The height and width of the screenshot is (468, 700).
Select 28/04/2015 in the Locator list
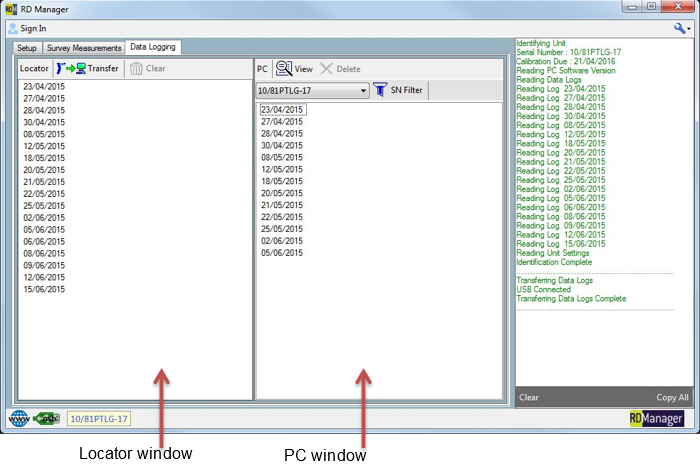44,110
